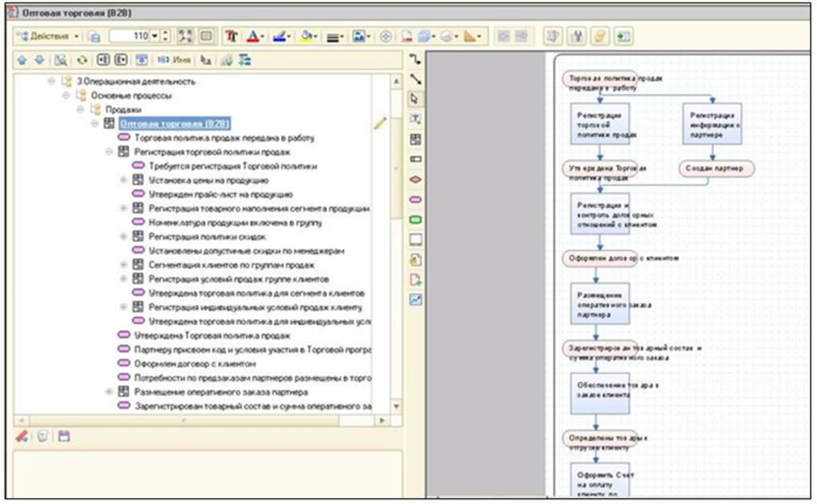The width and height of the screenshot is (817, 504).
Task: Toggle the grid display button
Action: [x=207, y=37]
